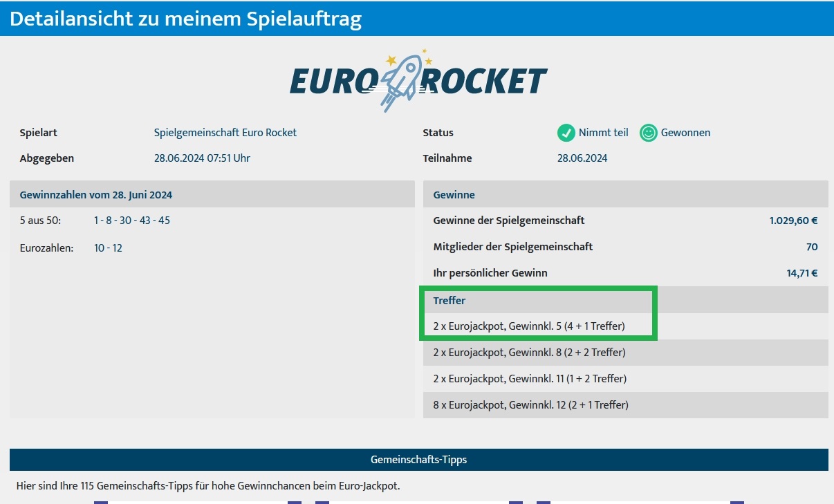
Task: Click group winnings amount '1.029,60 €'
Action: pyautogui.click(x=793, y=221)
